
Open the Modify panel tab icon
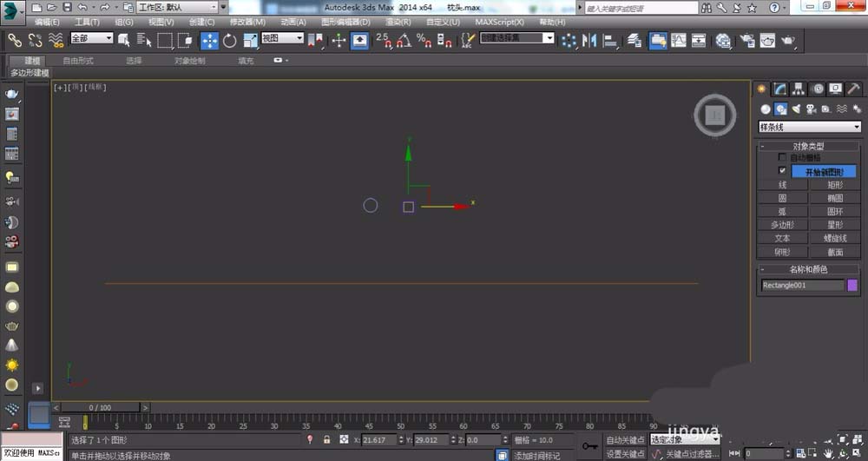coord(780,89)
